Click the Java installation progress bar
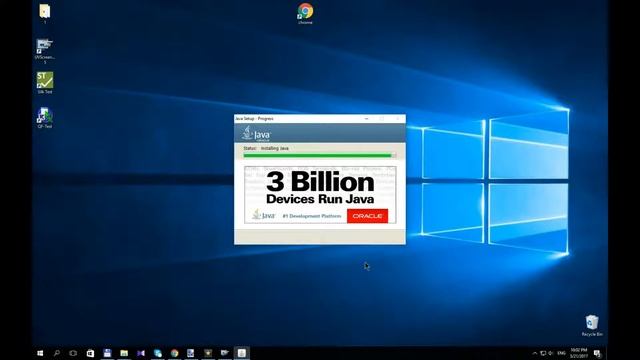Image resolution: width=640 pixels, height=360 pixels. click(319, 156)
